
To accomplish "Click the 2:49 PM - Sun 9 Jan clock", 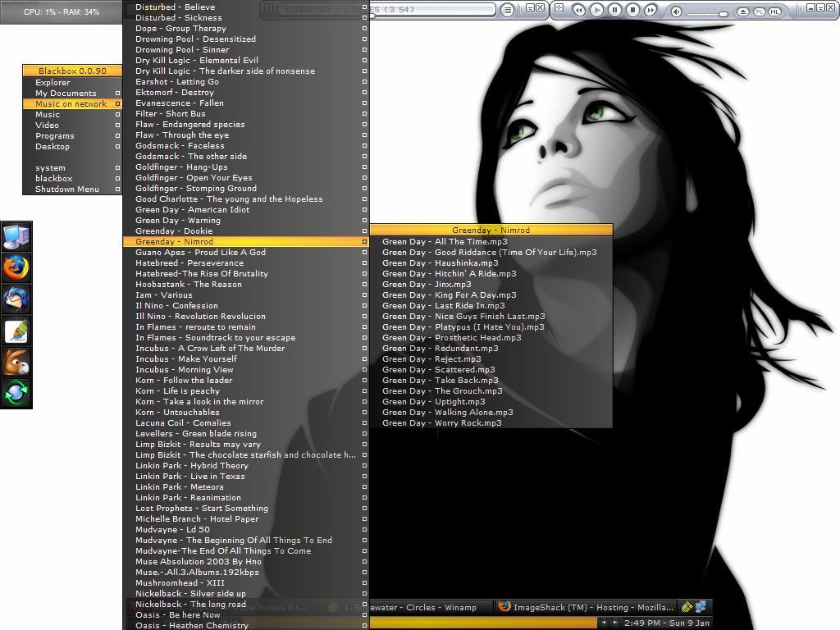I will pos(666,623).
